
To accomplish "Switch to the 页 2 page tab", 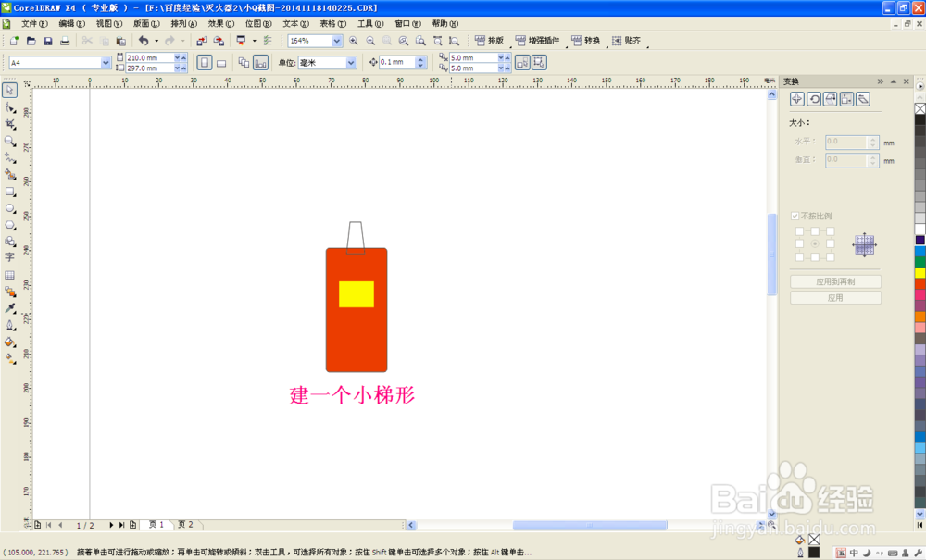I will [186, 524].
